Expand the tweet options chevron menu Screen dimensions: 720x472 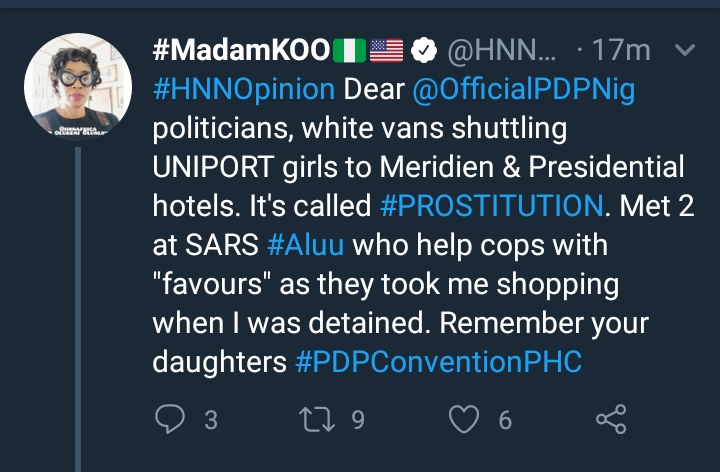[686, 48]
